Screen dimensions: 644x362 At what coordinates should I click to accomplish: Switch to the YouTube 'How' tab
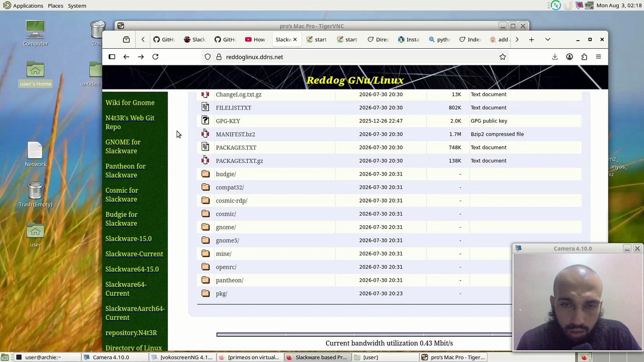(255, 39)
